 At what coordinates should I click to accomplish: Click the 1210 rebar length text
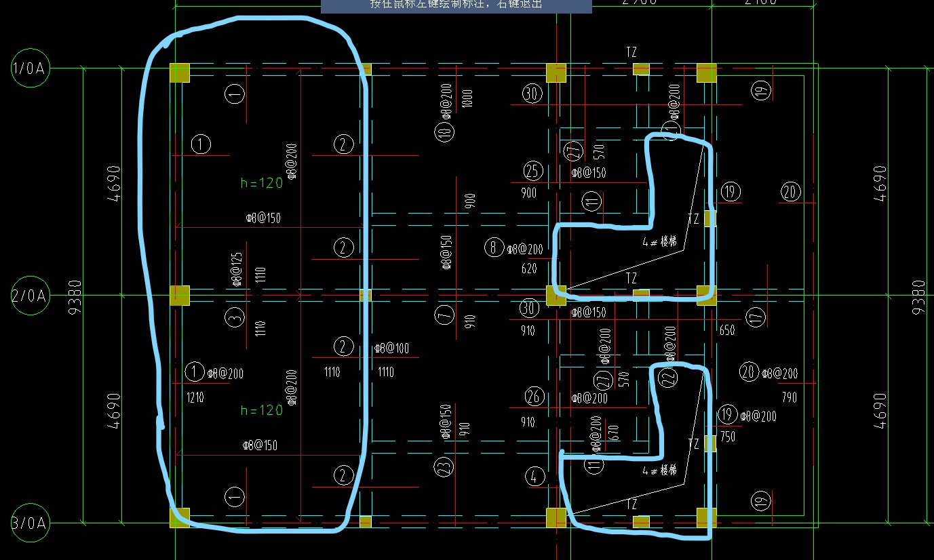click(195, 397)
